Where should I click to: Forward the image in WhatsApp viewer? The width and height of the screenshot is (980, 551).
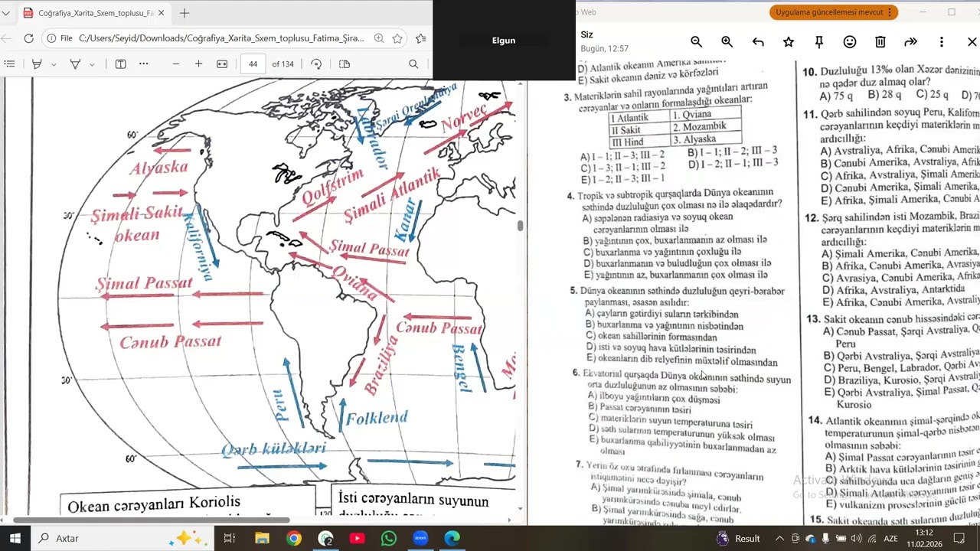tap(910, 42)
